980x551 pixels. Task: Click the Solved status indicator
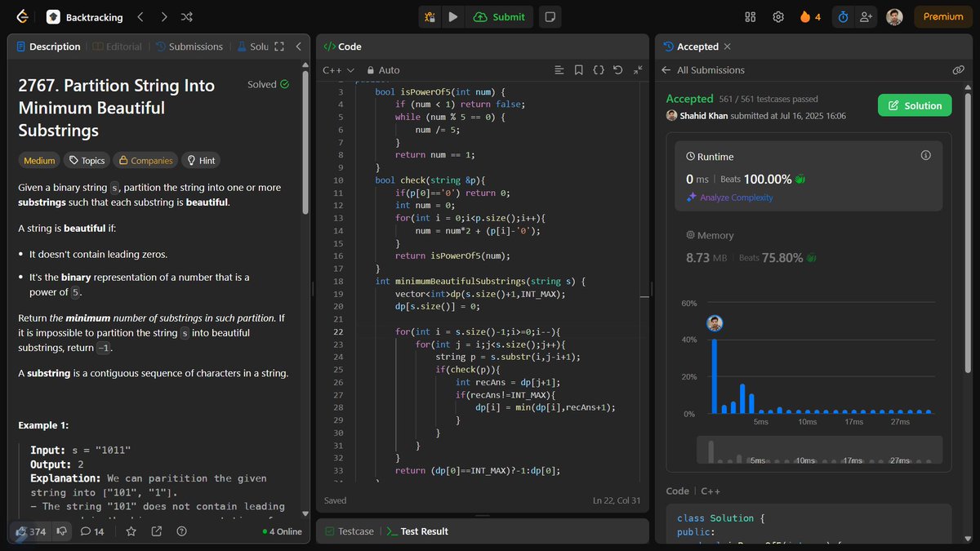coord(268,84)
